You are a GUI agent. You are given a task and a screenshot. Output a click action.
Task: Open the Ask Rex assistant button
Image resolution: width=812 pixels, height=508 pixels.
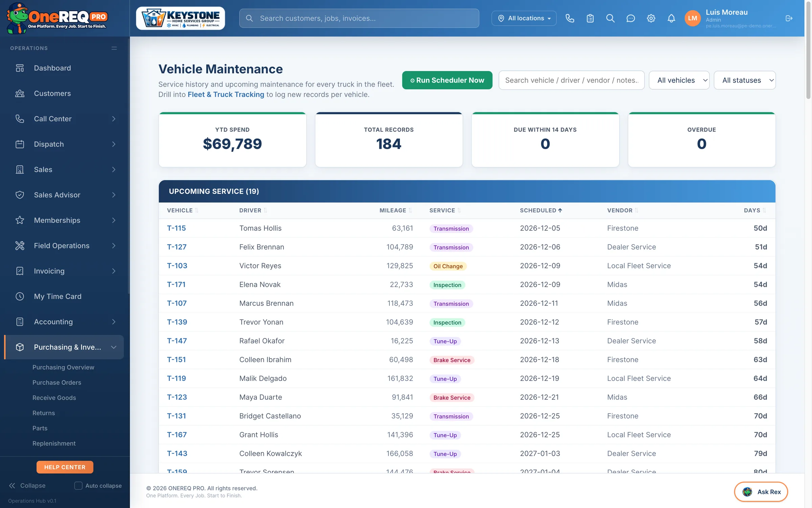pyautogui.click(x=761, y=492)
